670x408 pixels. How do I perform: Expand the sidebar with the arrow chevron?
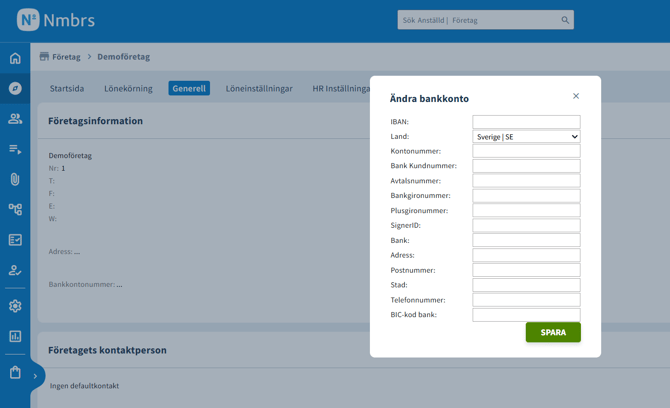pos(35,376)
